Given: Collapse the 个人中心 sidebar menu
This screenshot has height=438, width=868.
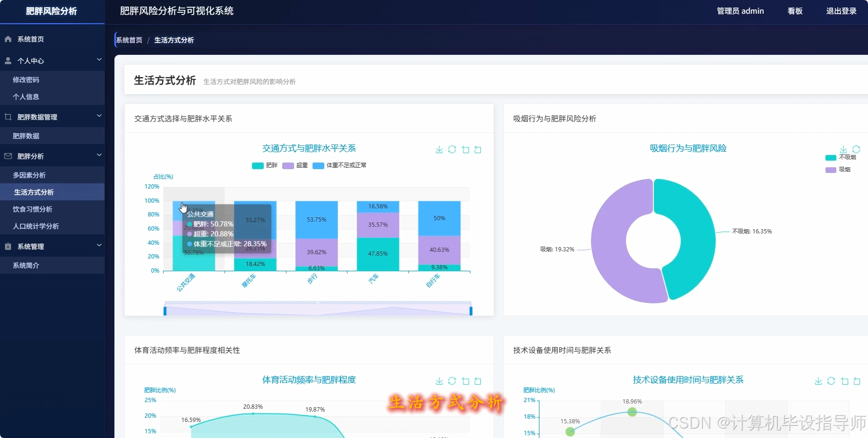Looking at the screenshot, I should tap(52, 60).
